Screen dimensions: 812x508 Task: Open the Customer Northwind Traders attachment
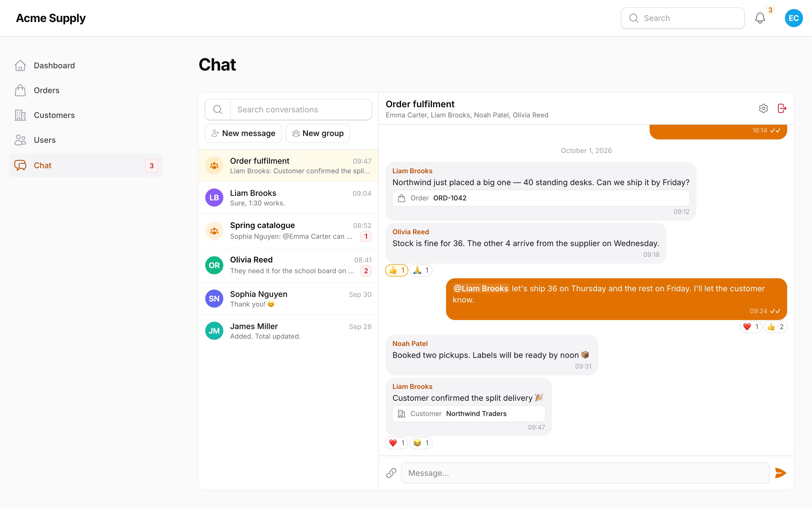point(469,414)
